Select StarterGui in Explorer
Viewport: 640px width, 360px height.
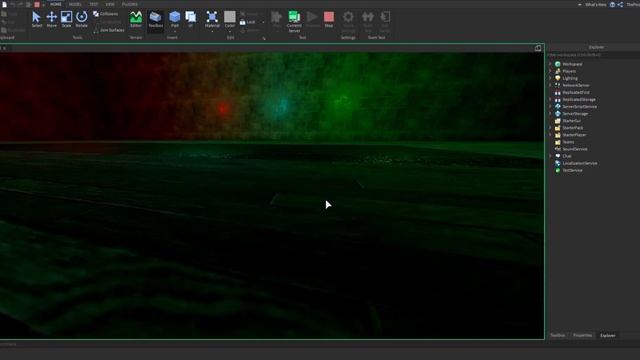tap(571, 121)
